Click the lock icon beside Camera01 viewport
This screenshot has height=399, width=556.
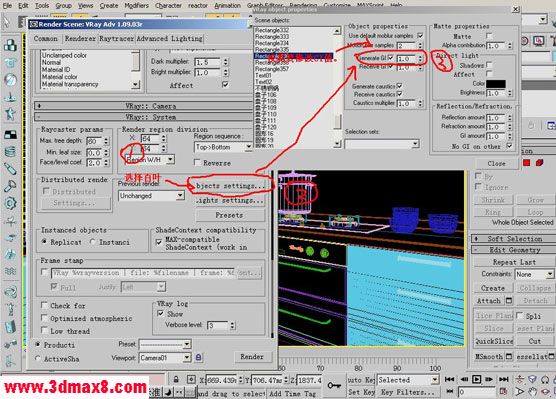coord(199,357)
